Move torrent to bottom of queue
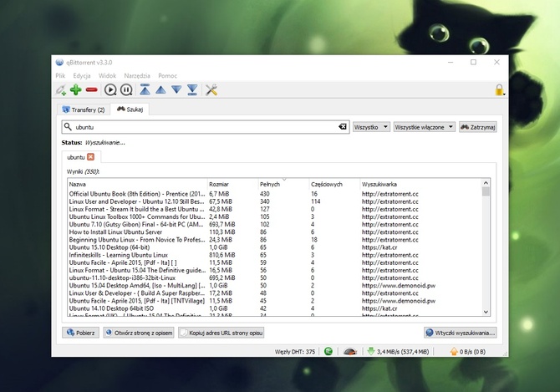 (192, 89)
